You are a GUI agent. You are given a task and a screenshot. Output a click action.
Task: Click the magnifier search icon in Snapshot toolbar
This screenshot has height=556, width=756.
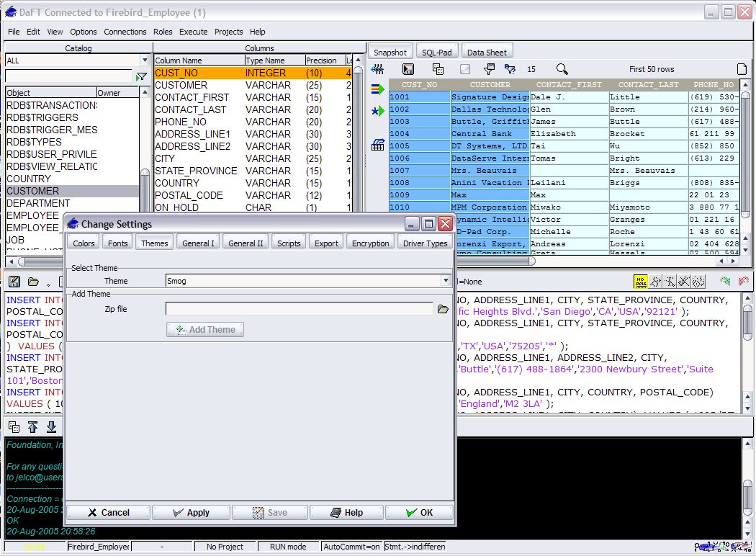click(x=562, y=69)
